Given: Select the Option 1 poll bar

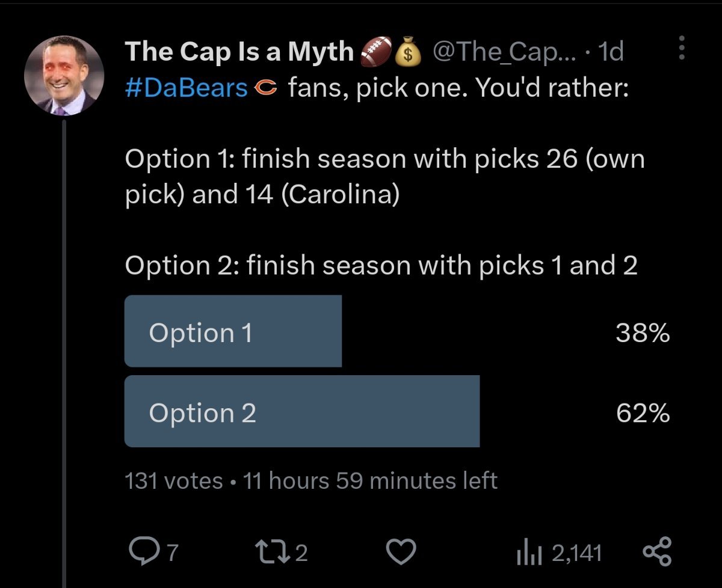Looking at the screenshot, I should coord(233,331).
